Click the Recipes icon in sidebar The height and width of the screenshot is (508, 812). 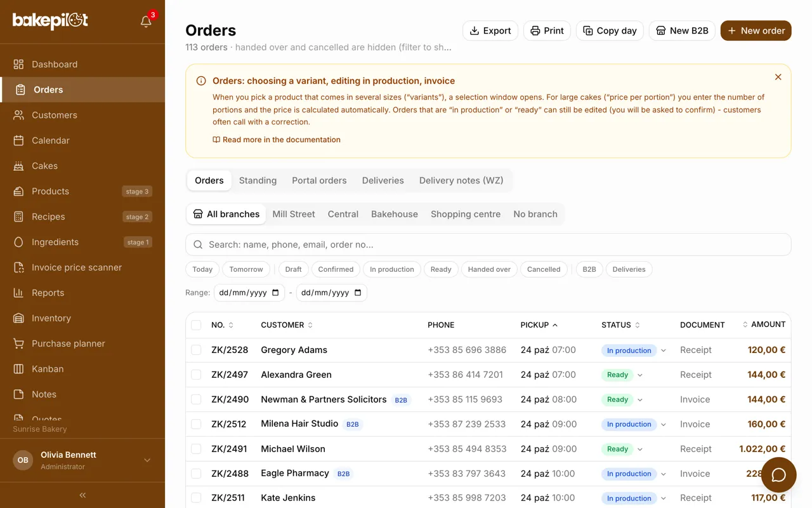point(19,217)
